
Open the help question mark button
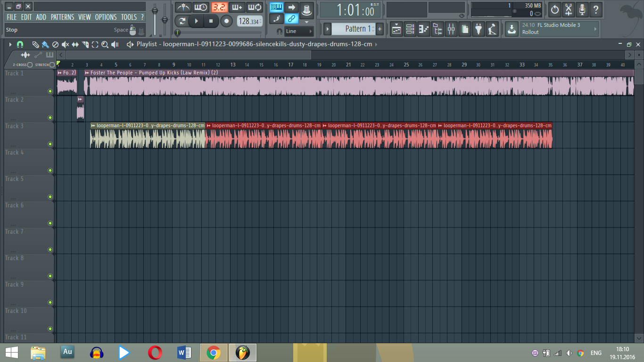[x=596, y=9]
